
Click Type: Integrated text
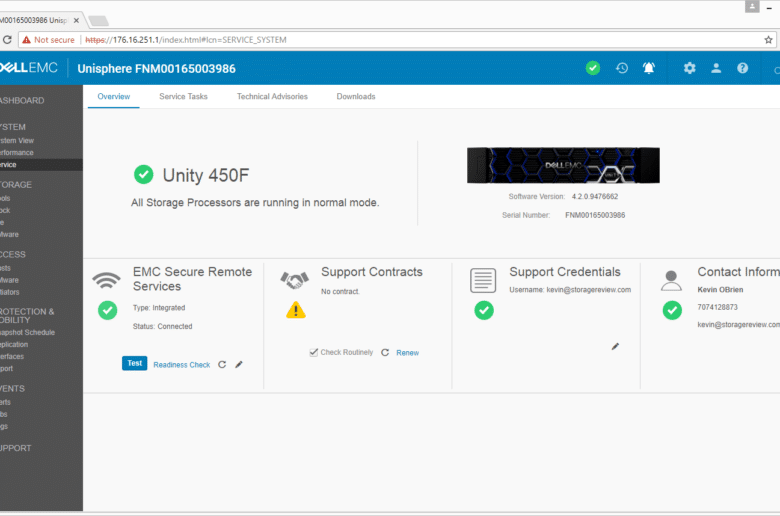tap(159, 308)
